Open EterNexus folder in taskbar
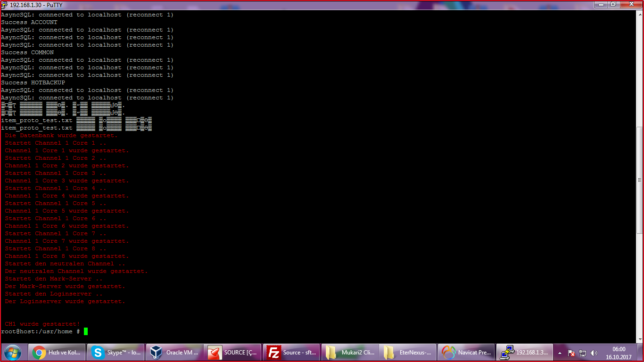 [x=409, y=352]
